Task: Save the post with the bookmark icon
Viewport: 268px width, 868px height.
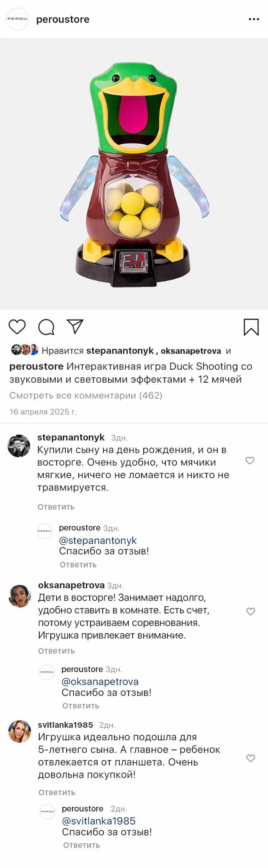Action: 251,327
